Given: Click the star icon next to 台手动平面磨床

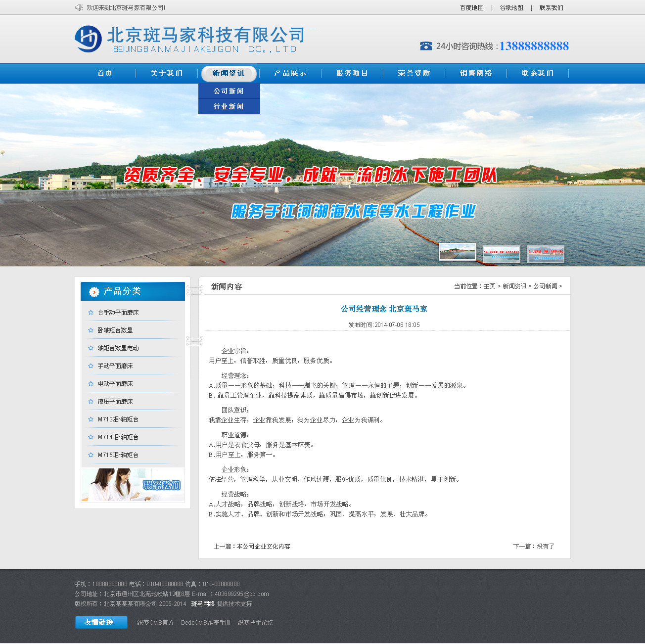Looking at the screenshot, I should point(91,313).
